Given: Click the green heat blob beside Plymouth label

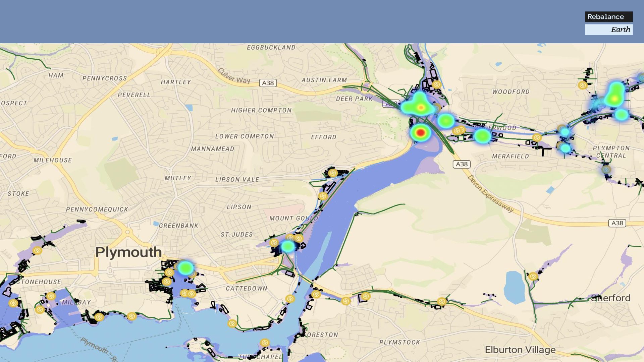Looking at the screenshot, I should [185, 267].
